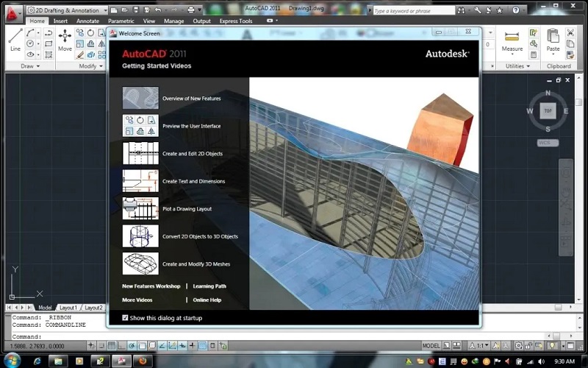This screenshot has width=588, height=368.
Task: Toggle Dynamic Input in status bar
Action: pos(182,345)
